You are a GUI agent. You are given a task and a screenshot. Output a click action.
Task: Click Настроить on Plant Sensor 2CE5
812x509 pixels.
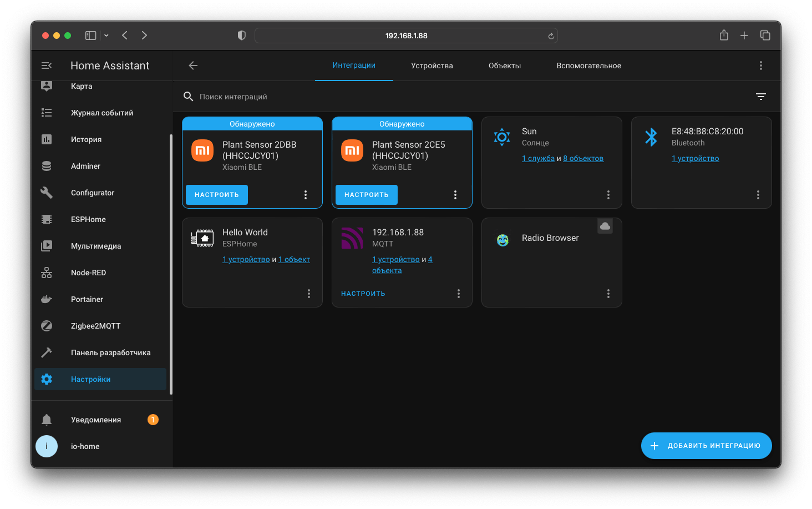point(366,195)
